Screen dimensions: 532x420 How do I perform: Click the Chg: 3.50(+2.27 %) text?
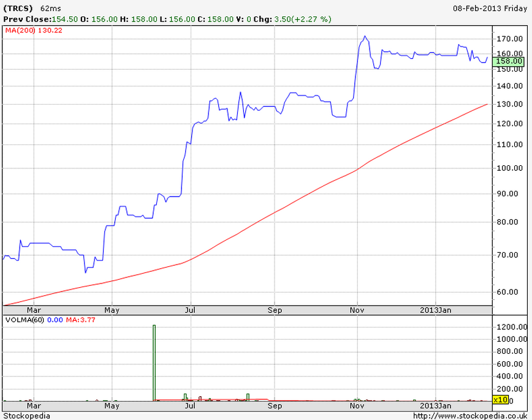click(292, 20)
